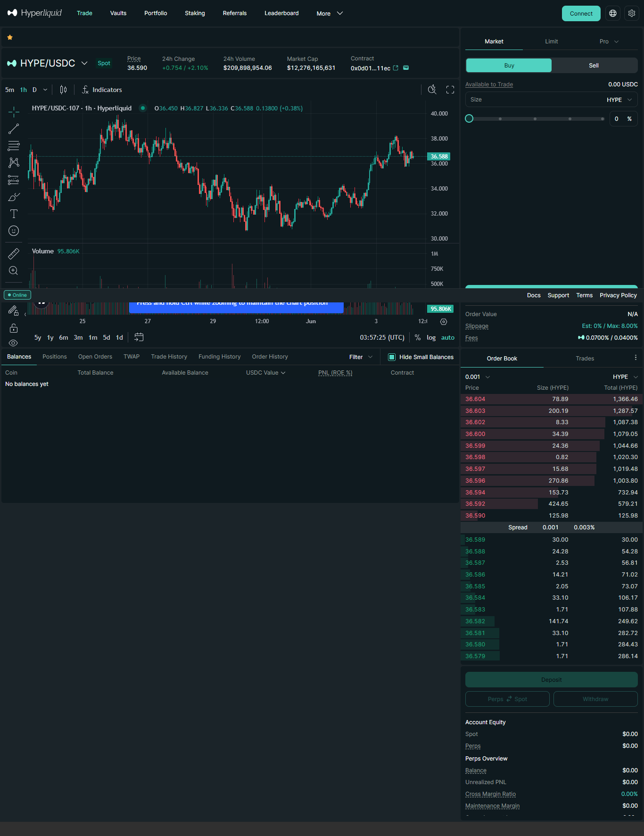Expand the timeframe interval dropdown arrow

click(x=45, y=90)
